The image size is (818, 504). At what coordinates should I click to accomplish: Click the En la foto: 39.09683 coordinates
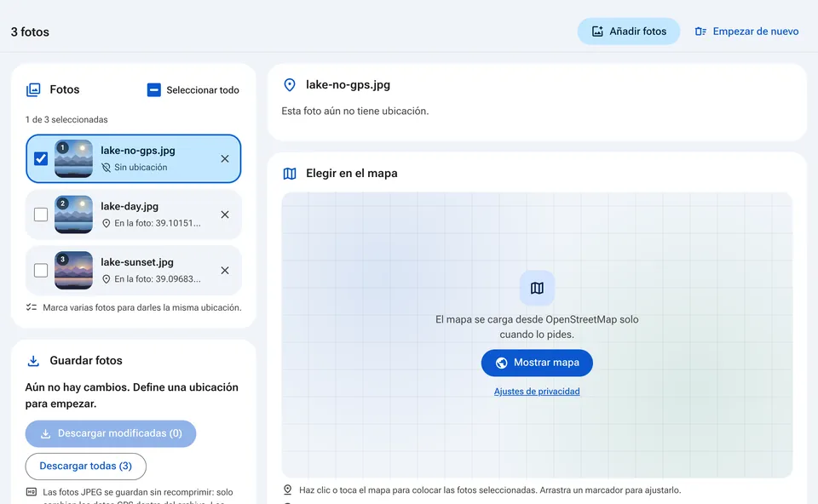158,279
